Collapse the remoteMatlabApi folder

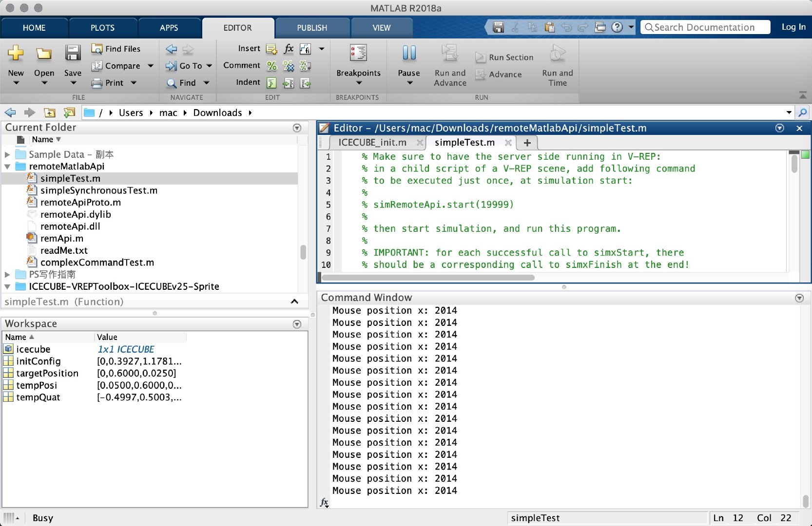(x=7, y=166)
